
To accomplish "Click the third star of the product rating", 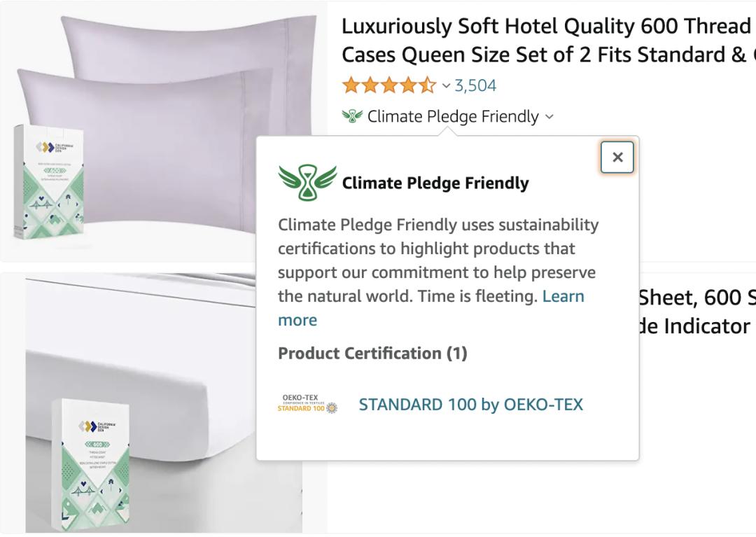I will 387,85.
